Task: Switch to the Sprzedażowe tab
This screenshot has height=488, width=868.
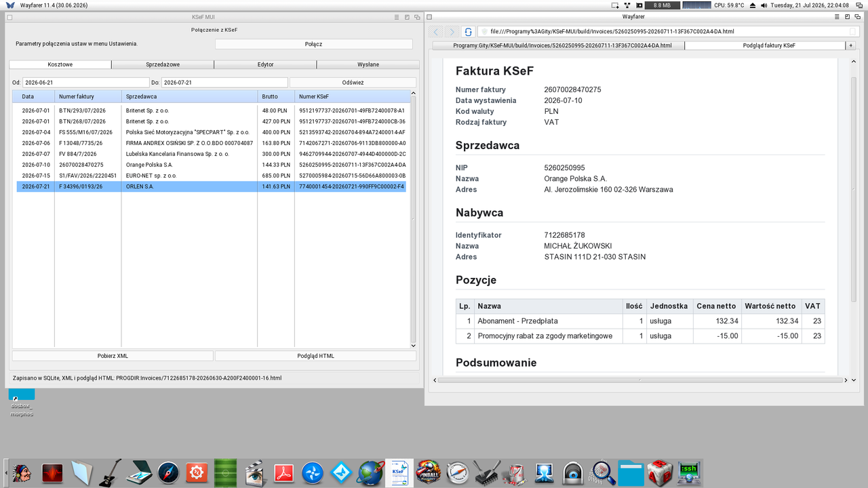Action: (163, 64)
